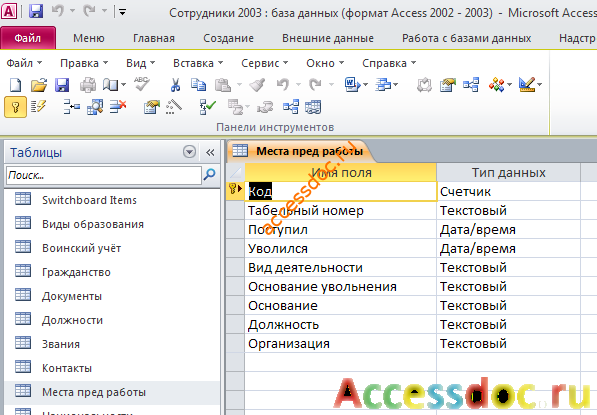597x415 pixels.
Task: Open the colorful diamonds icon dropdown
Action: pos(509,85)
